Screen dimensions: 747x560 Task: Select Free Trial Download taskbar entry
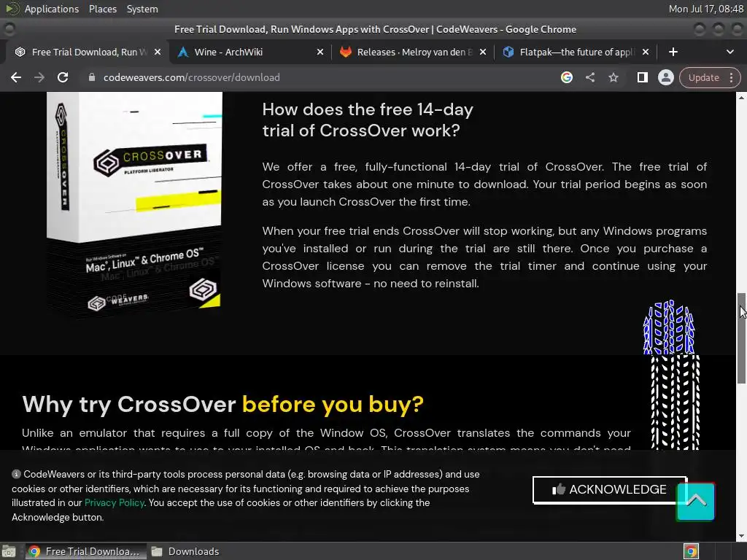[85, 551]
